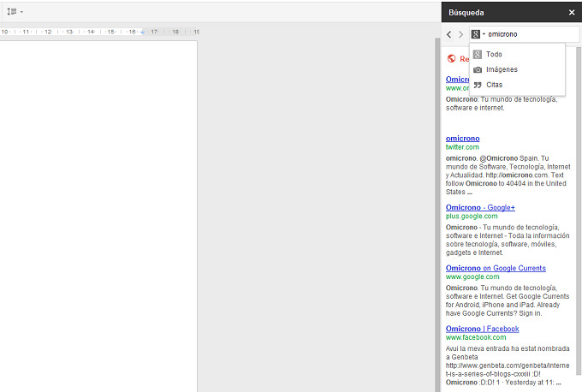Screen dimensions: 582x392
Task: Click the Google search type icon
Action: 475,34
